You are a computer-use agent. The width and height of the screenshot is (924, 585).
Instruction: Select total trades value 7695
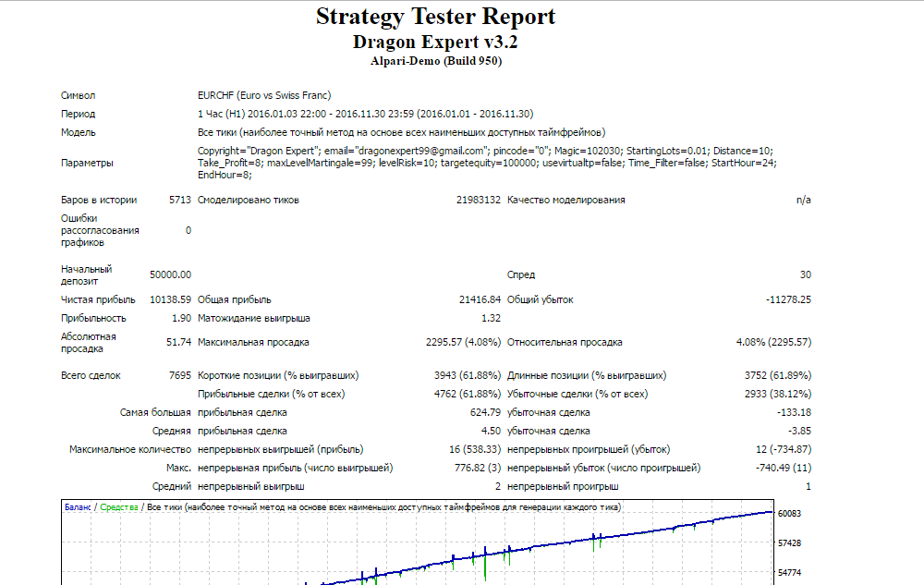pyautogui.click(x=180, y=376)
